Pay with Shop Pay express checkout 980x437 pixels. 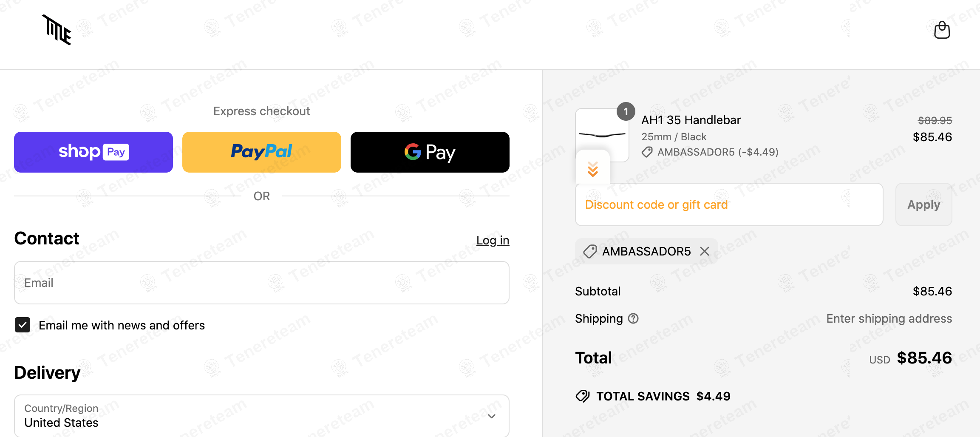click(93, 152)
